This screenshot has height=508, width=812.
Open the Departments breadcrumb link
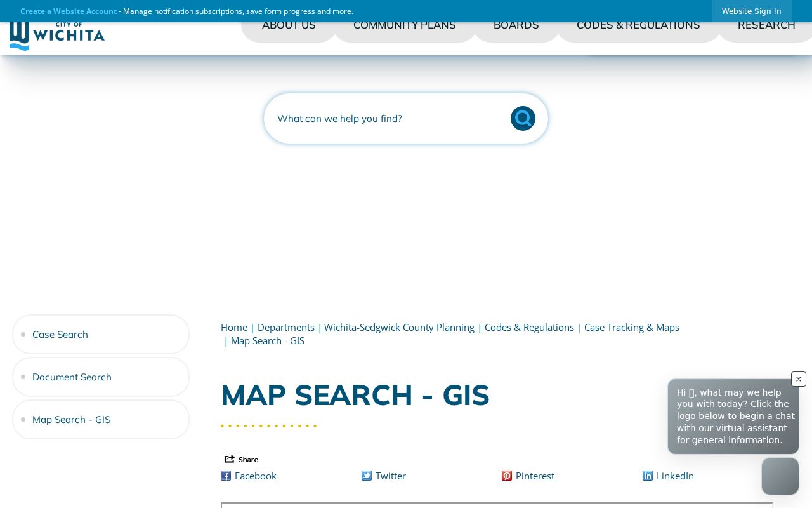click(286, 327)
